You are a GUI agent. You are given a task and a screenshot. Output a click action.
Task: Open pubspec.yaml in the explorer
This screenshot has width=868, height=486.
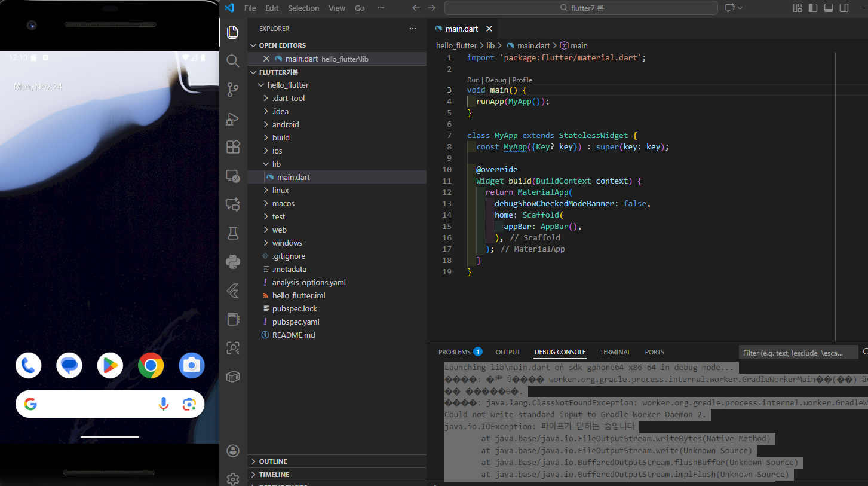[x=296, y=322]
